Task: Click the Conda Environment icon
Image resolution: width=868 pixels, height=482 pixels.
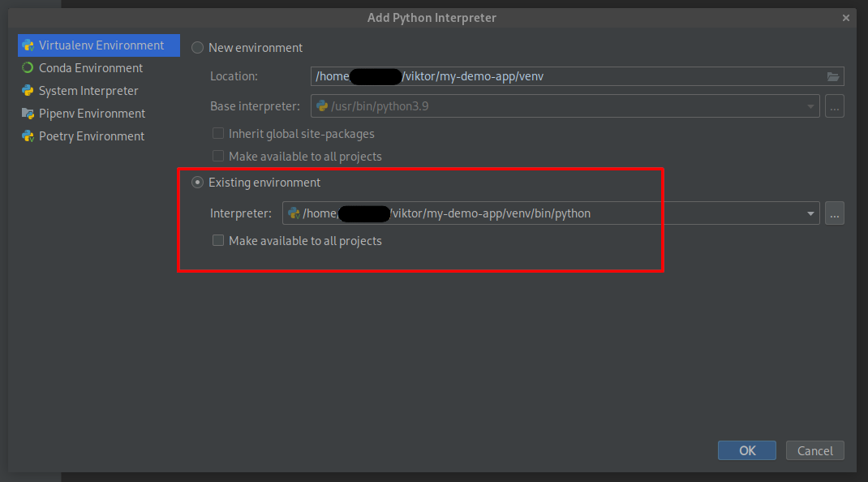Action: click(28, 68)
